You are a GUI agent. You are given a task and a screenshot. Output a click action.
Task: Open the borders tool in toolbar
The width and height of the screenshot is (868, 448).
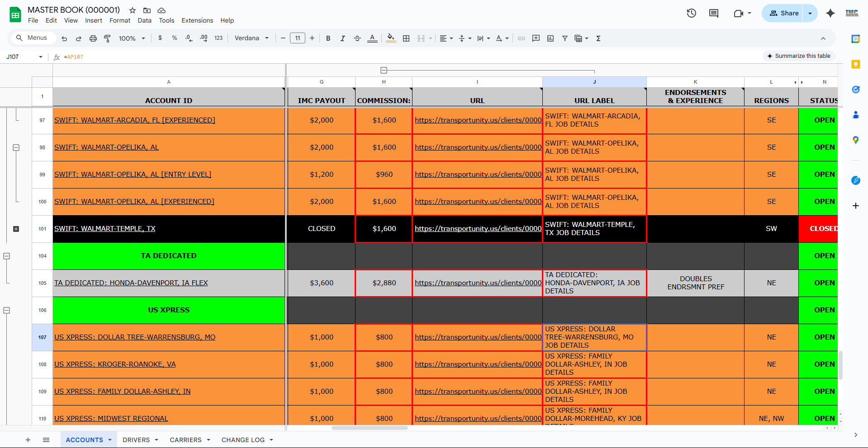[x=406, y=38]
